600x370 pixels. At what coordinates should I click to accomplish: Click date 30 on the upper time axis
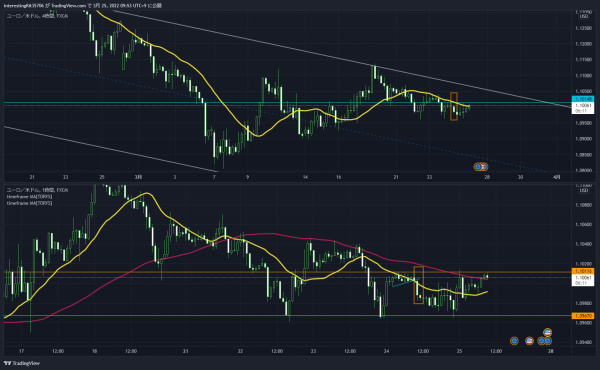520,177
